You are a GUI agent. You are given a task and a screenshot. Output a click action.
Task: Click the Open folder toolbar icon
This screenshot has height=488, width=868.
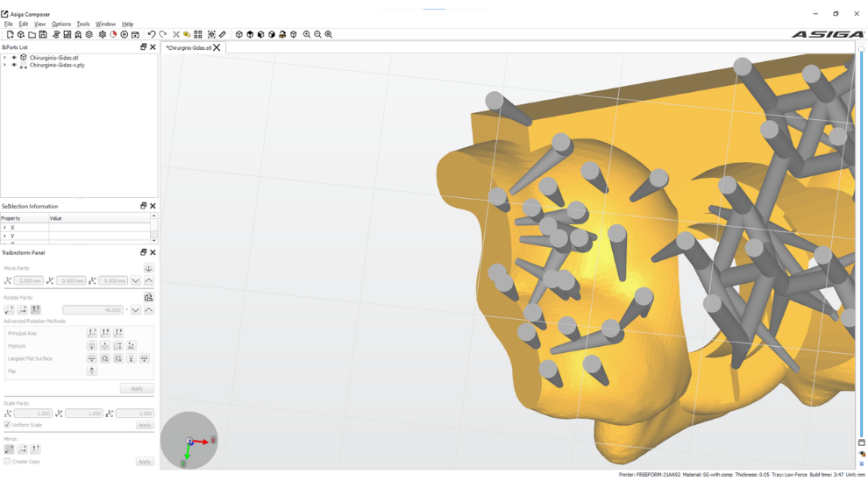32,34
